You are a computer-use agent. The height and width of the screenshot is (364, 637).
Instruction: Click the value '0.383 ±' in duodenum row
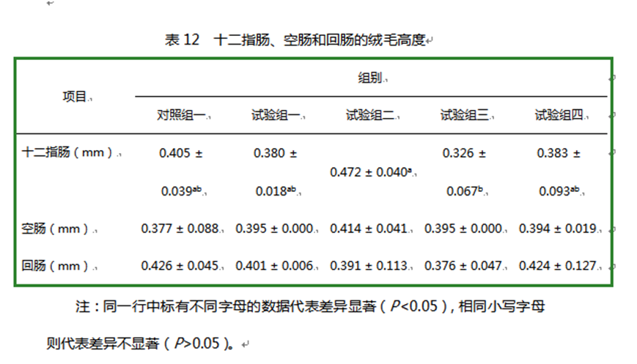click(559, 153)
